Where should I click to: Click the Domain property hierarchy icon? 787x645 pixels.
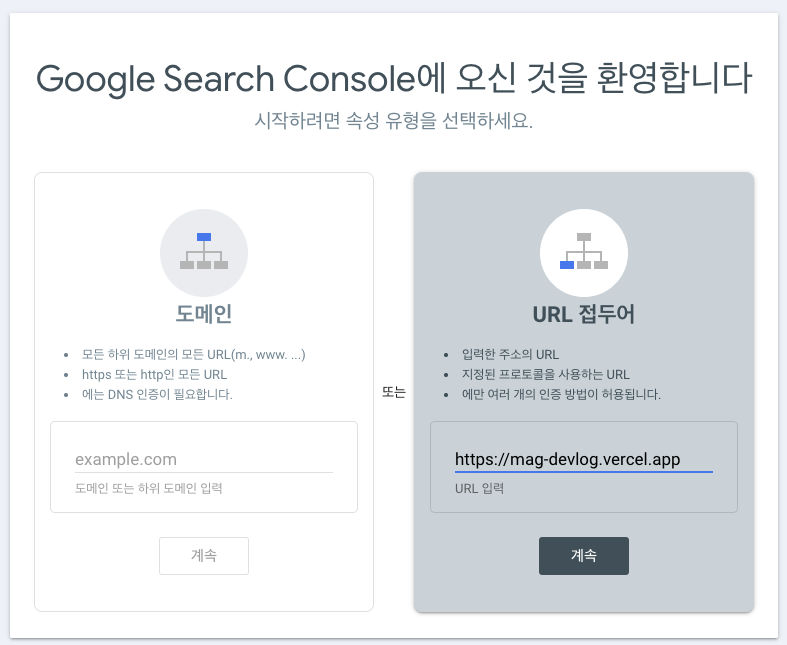pyautogui.click(x=204, y=252)
